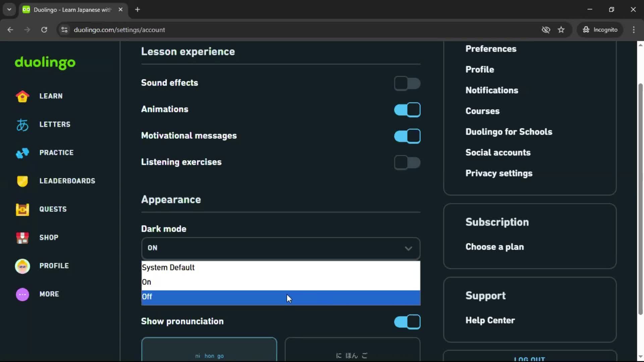Open the Dark mode dropdown
Viewport: 644px width, 362px height.
[280, 248]
